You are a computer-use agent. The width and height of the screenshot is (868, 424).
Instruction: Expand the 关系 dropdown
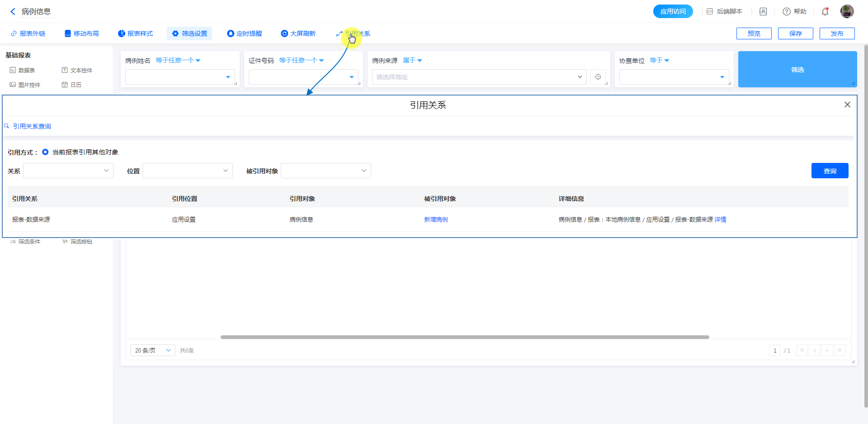[68, 171]
